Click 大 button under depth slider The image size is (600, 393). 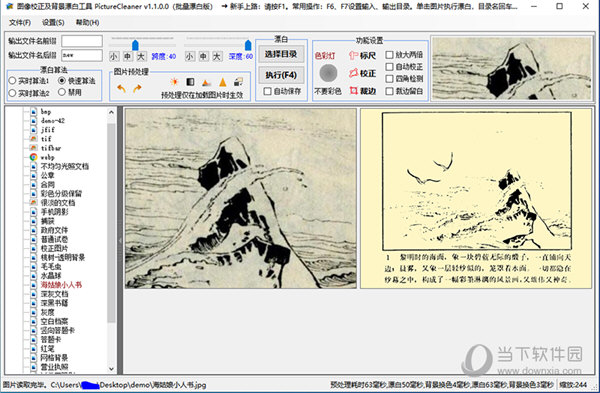[217, 57]
